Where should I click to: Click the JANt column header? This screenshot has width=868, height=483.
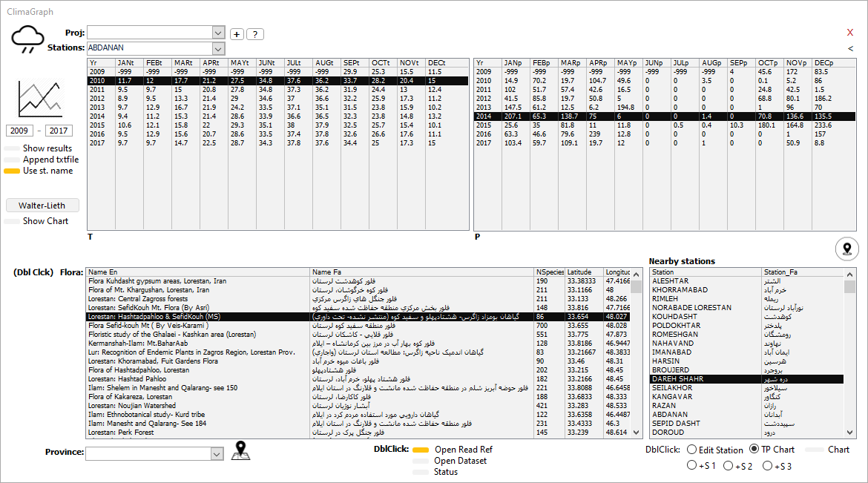[130, 63]
